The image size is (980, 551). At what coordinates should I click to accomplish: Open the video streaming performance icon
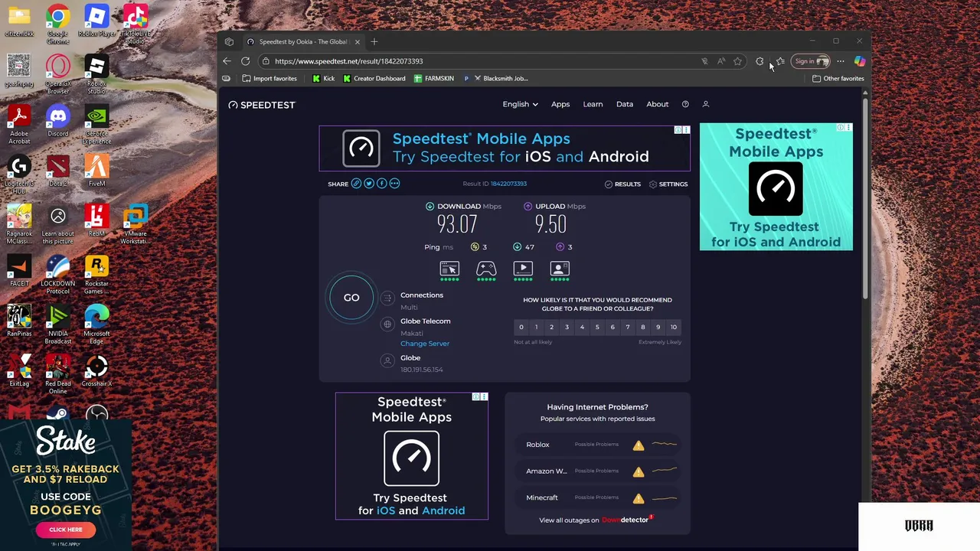click(523, 269)
